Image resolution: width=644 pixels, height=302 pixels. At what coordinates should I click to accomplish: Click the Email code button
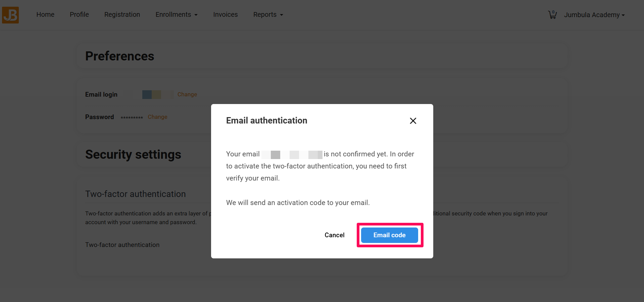click(x=390, y=235)
